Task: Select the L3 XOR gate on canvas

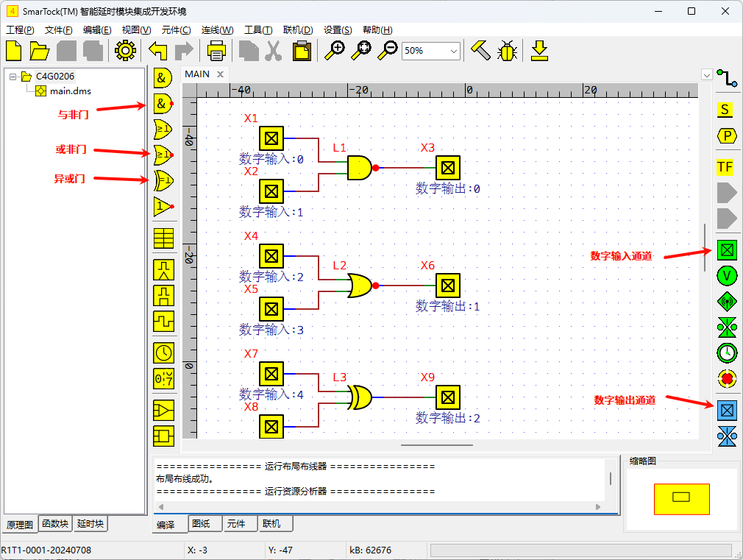Action: pos(360,397)
